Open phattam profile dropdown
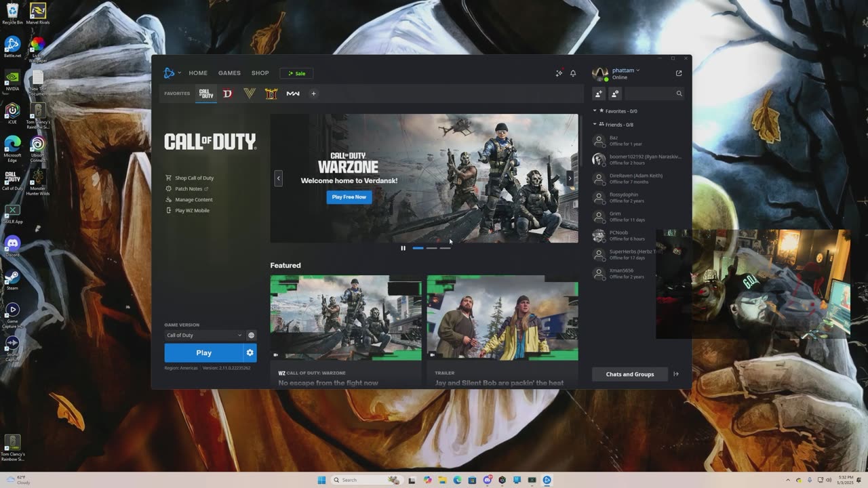Screen dimensions: 868x488 626,70
